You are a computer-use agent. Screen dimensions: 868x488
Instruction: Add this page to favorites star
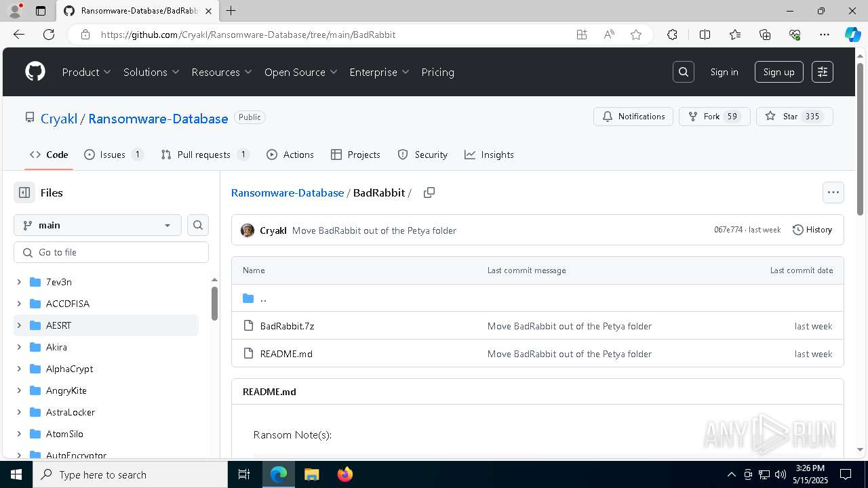tap(636, 35)
